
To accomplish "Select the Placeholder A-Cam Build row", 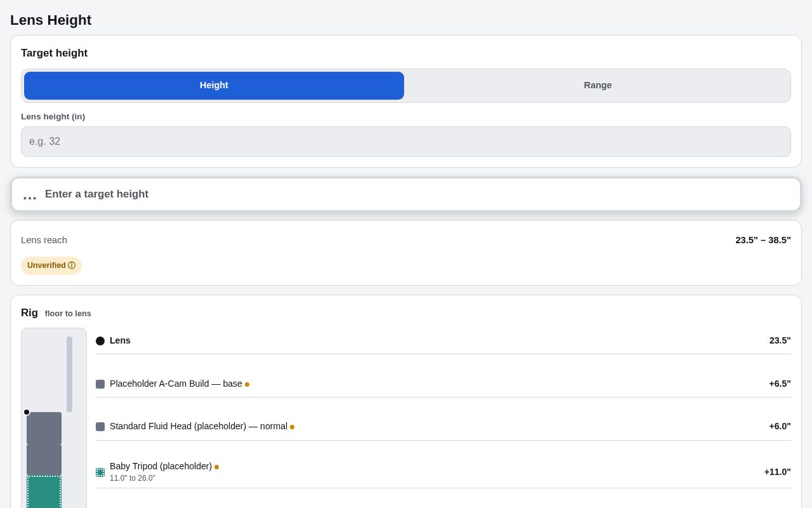I will click(x=443, y=384).
